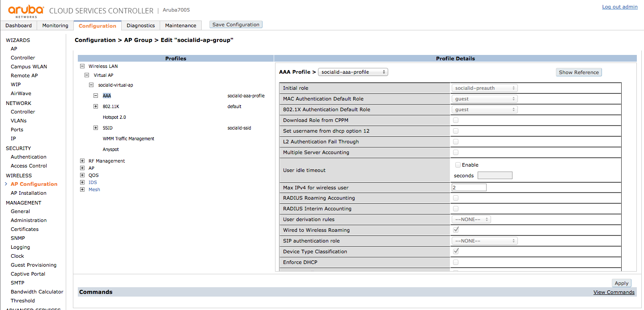Collapse the Wireless LAN tree
Image resolution: width=644 pixels, height=310 pixels.
coord(82,66)
